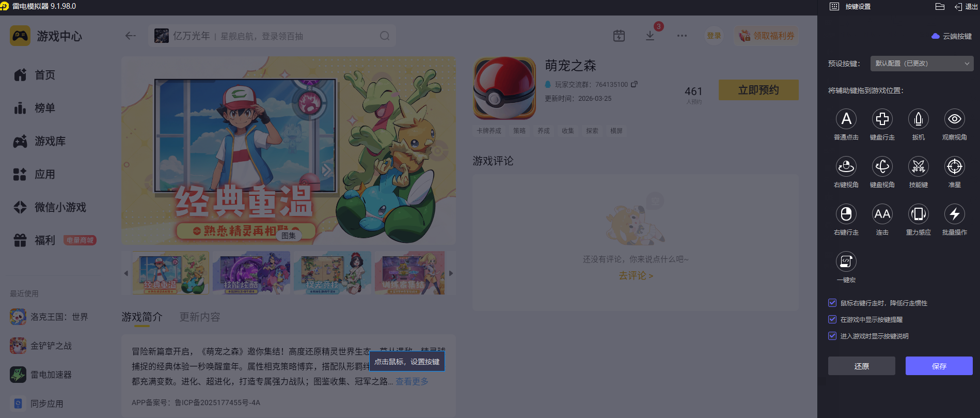The height and width of the screenshot is (418, 980).
Task: Select the 普通点击 tap key icon
Action: [846, 119]
